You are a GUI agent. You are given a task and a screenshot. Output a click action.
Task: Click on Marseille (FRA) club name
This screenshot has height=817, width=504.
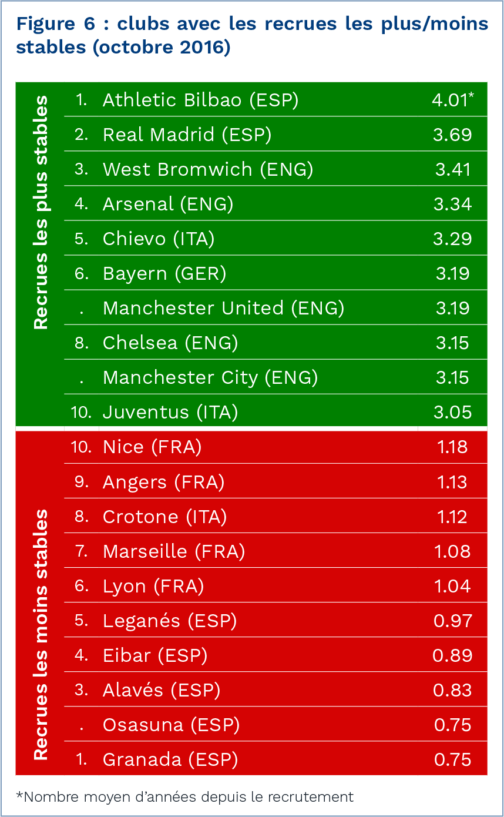[174, 551]
